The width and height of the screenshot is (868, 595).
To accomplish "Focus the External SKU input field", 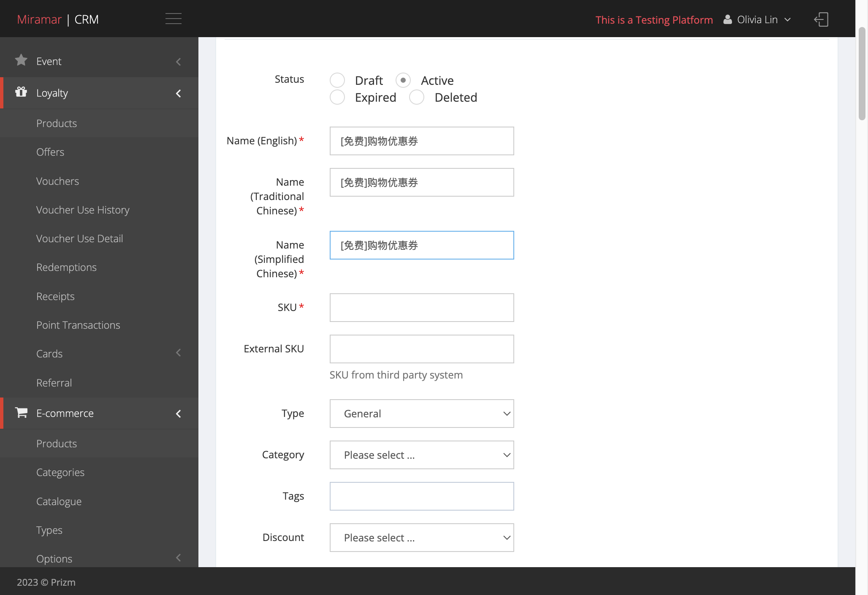I will click(422, 349).
